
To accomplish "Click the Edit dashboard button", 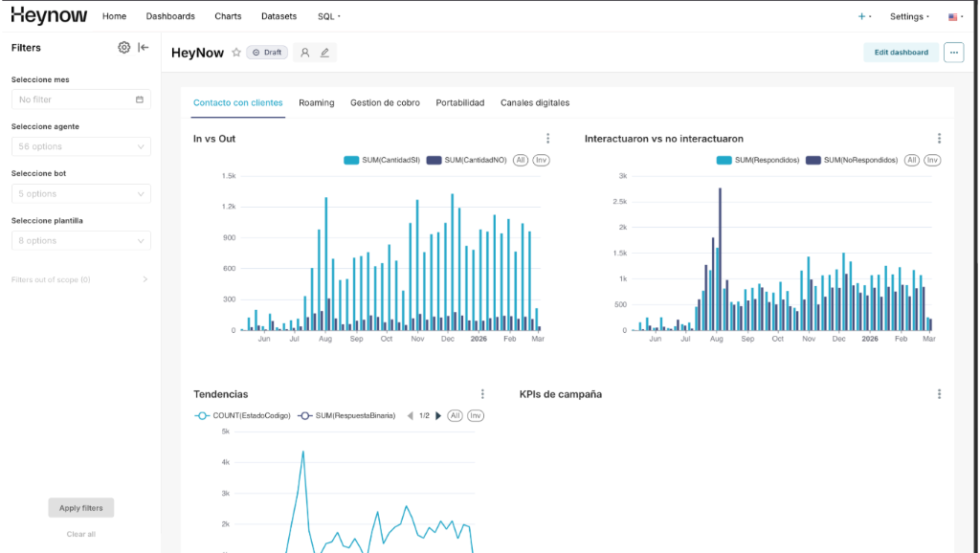I will pyautogui.click(x=901, y=53).
